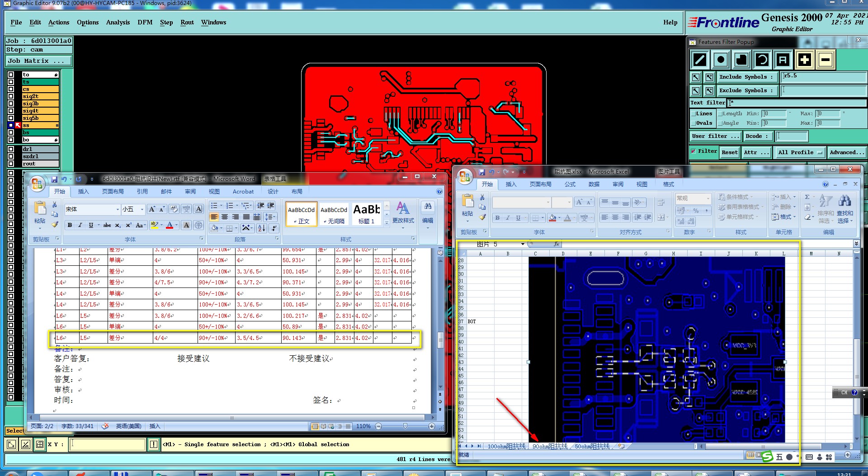868x476 pixels.
Task: Click the exclamation icon by XY field
Action: click(x=154, y=444)
